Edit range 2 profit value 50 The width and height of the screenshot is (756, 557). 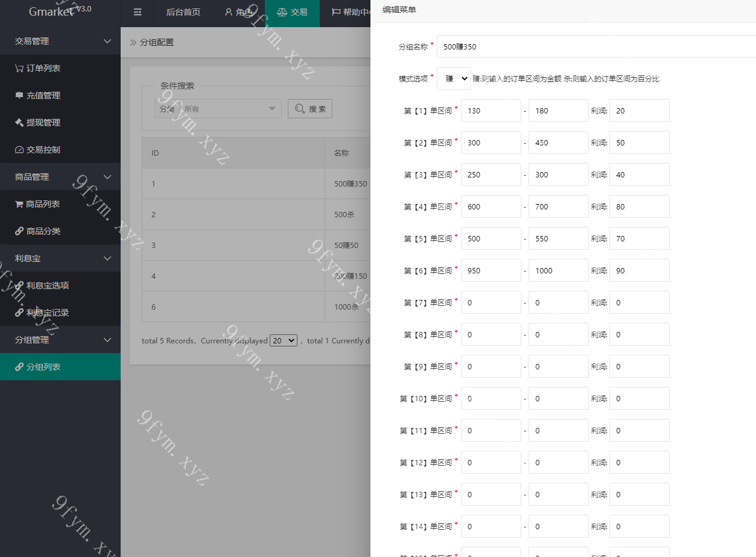640,142
